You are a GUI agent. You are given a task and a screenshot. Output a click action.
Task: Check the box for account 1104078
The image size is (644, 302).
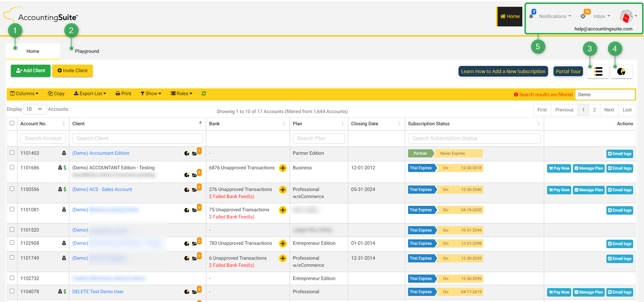(12, 291)
